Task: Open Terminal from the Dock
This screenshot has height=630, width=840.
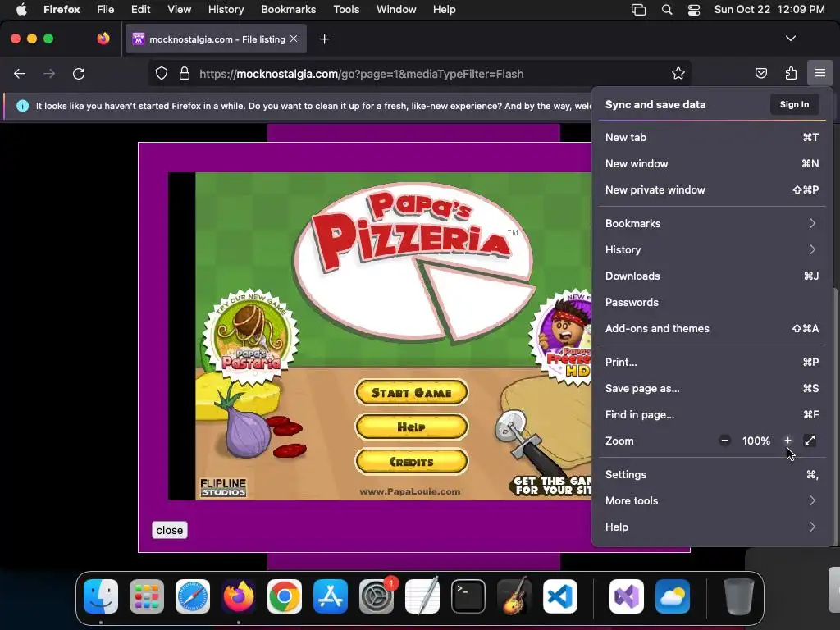Action: click(468, 596)
